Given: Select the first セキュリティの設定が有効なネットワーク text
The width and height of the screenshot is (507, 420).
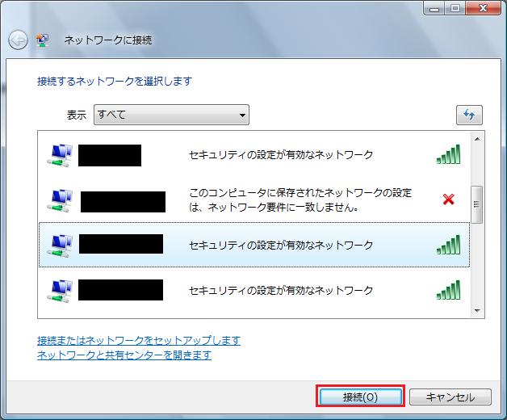Looking at the screenshot, I should point(281,154).
